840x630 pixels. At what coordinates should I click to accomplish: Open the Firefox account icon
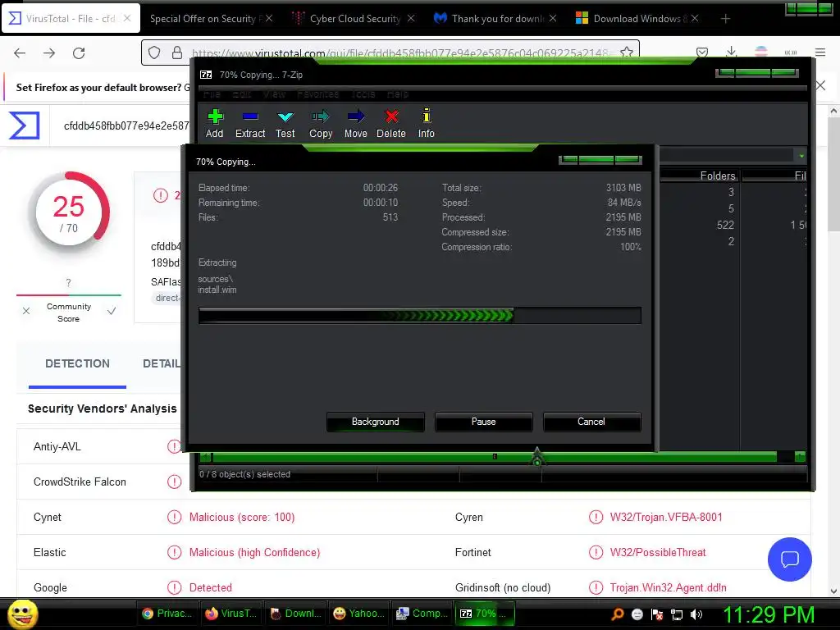tap(760, 52)
